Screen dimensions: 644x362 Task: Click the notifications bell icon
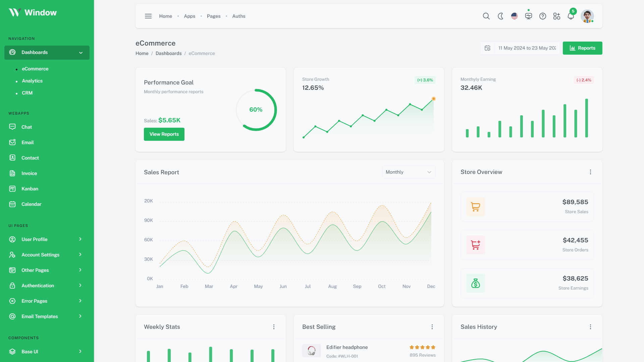coord(571,16)
